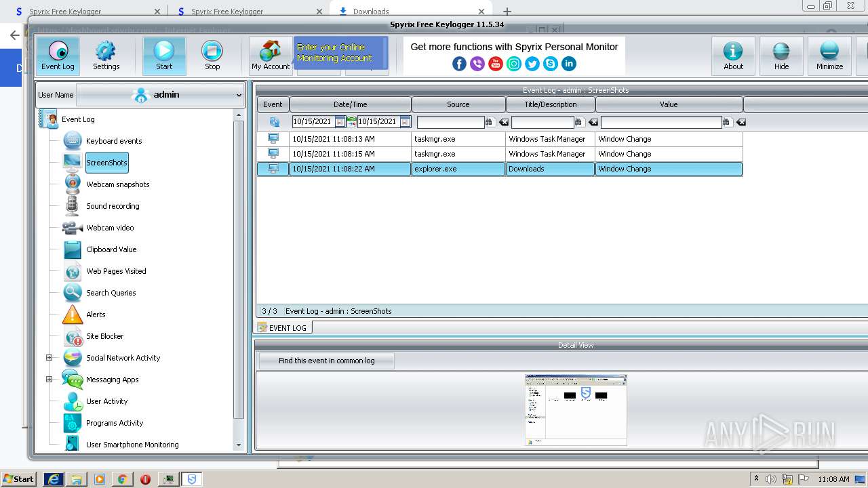Open end date calendar picker

pos(405,122)
